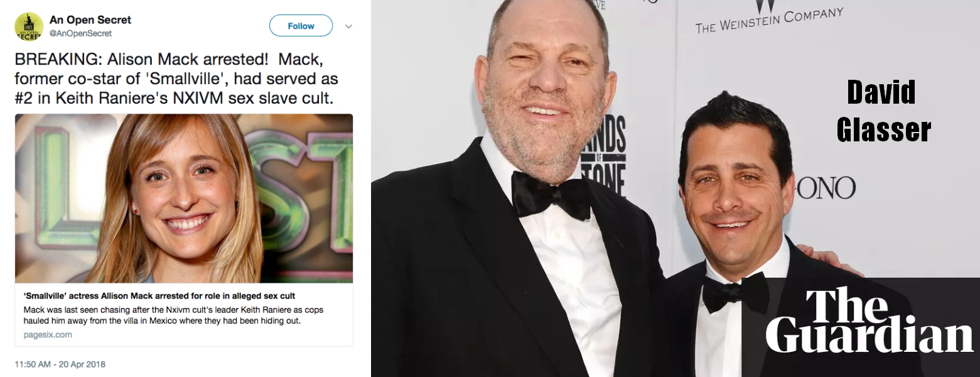The image size is (980, 377).
Task: Click the David Glasser caption text
Action: tap(882, 112)
